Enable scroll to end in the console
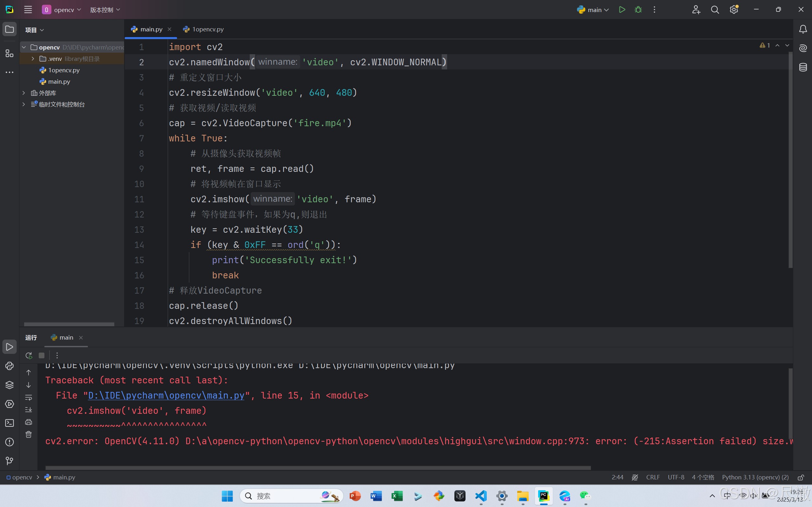This screenshot has height=507, width=812. tap(29, 409)
